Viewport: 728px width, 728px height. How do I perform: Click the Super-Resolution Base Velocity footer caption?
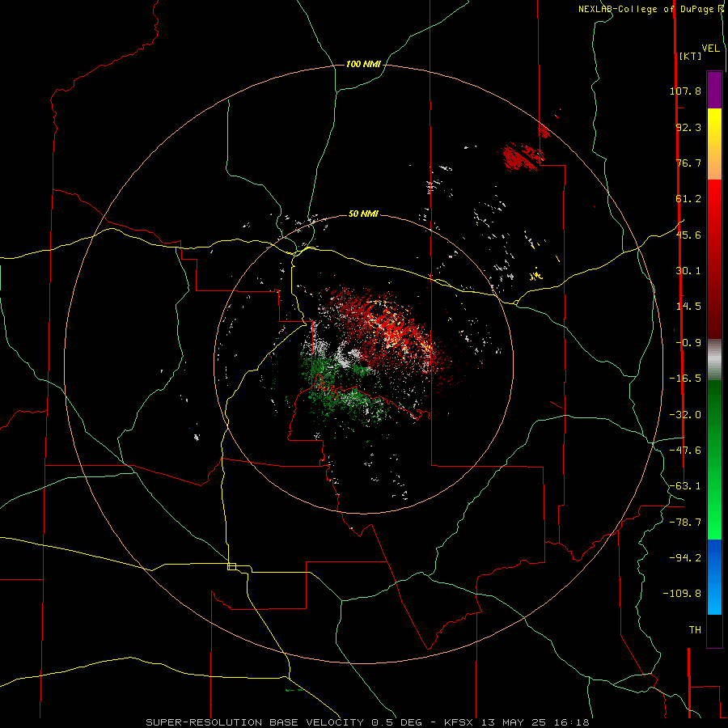pyautogui.click(x=367, y=722)
